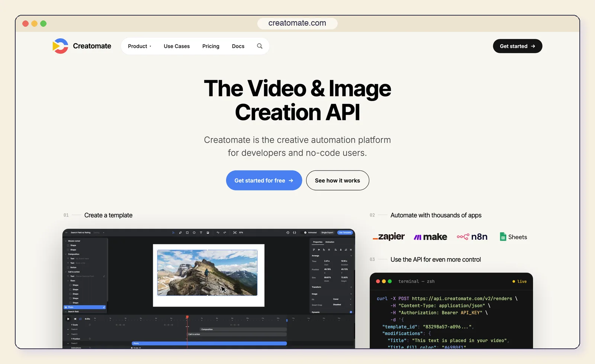Screen dimensions: 595x364
Task: Toggle the Dynamic checkbox
Action: click(x=351, y=312)
